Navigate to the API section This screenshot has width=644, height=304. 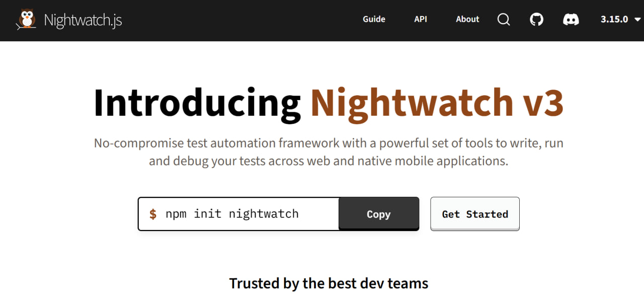tap(421, 19)
